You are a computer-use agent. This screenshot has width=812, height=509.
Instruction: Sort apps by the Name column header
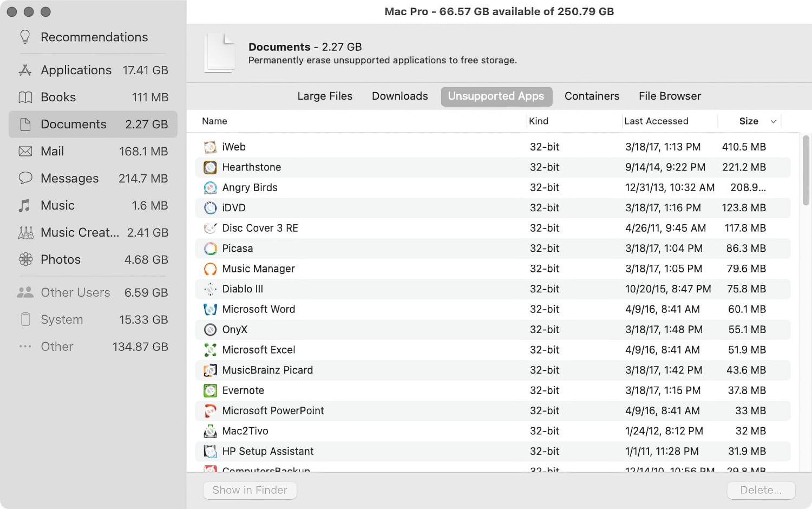[x=214, y=121]
